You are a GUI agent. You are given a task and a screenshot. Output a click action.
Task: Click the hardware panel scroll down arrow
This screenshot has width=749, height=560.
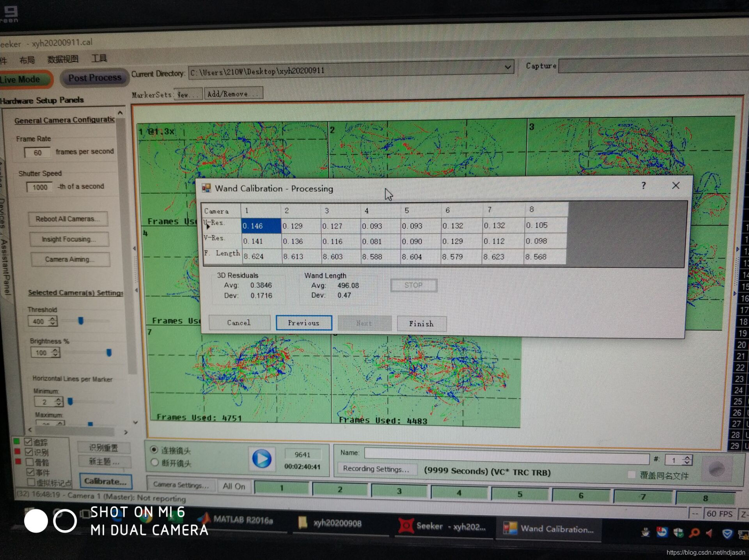(135, 422)
